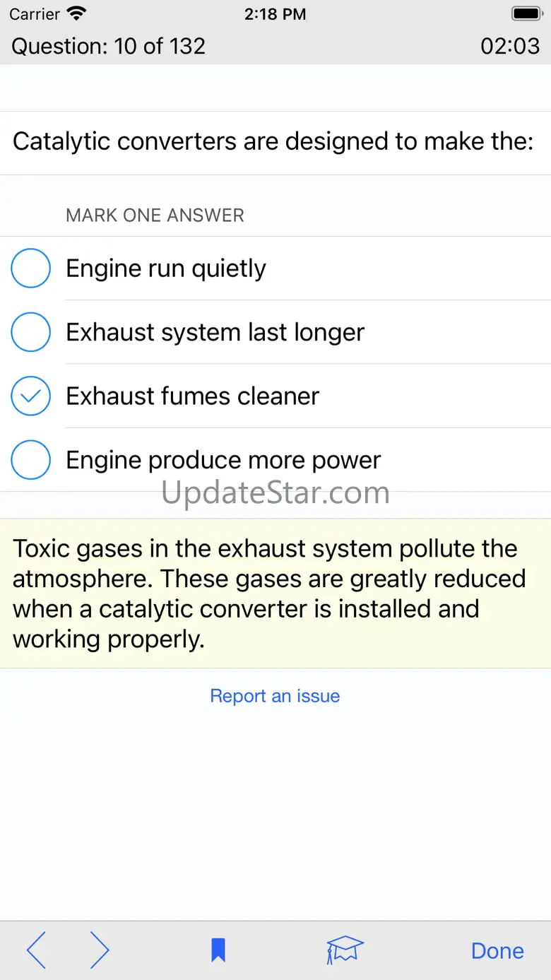Tap the battery indicator icon

click(x=526, y=13)
